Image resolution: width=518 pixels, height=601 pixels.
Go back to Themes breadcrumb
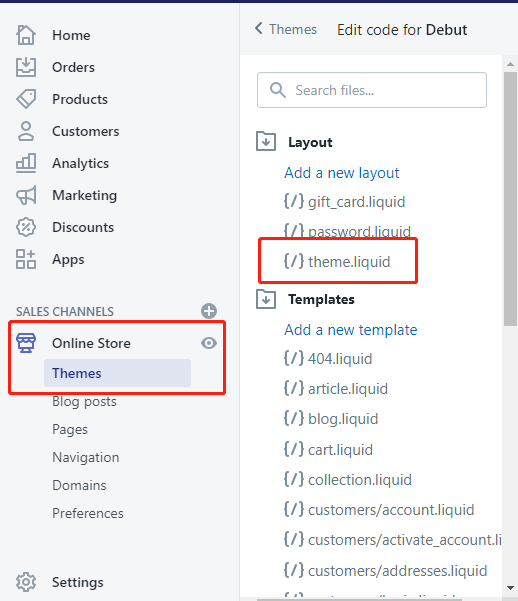(286, 29)
